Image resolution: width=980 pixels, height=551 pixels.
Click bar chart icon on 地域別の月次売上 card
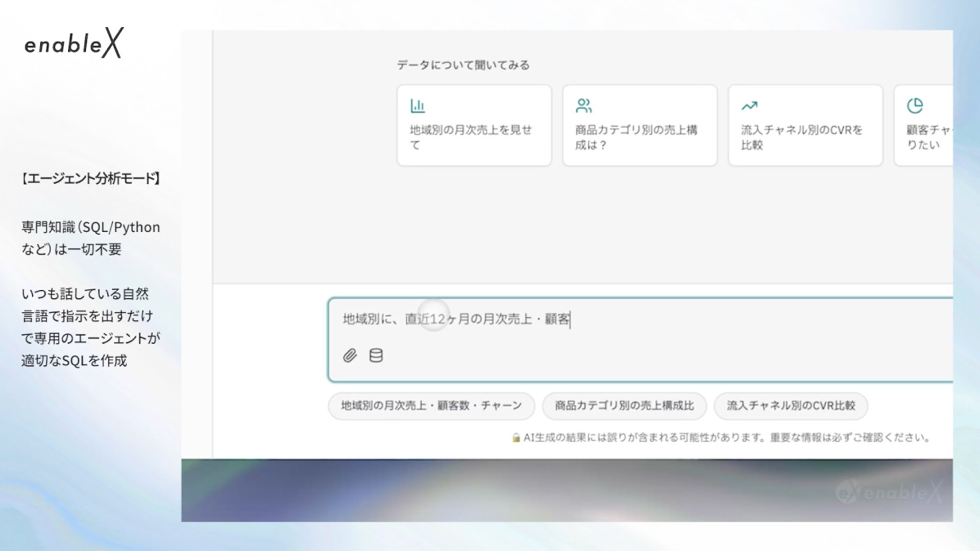[418, 106]
